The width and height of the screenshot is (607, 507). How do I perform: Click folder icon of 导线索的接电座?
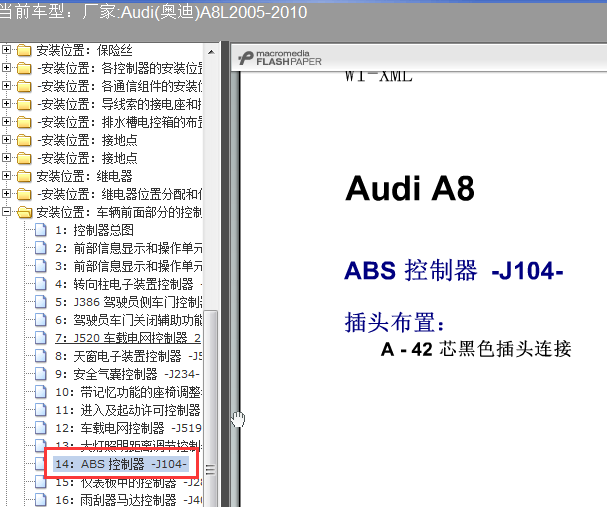(x=24, y=104)
